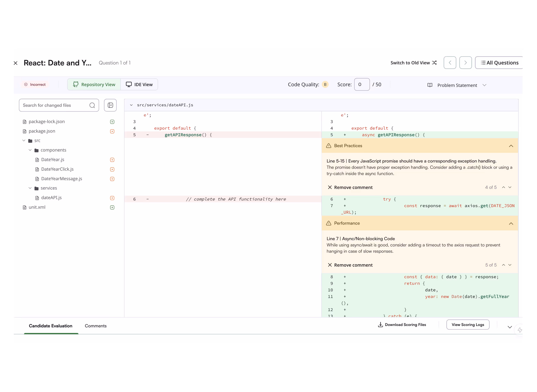Collapse the services folder
Screen dimensions: 537x392
tap(30, 188)
